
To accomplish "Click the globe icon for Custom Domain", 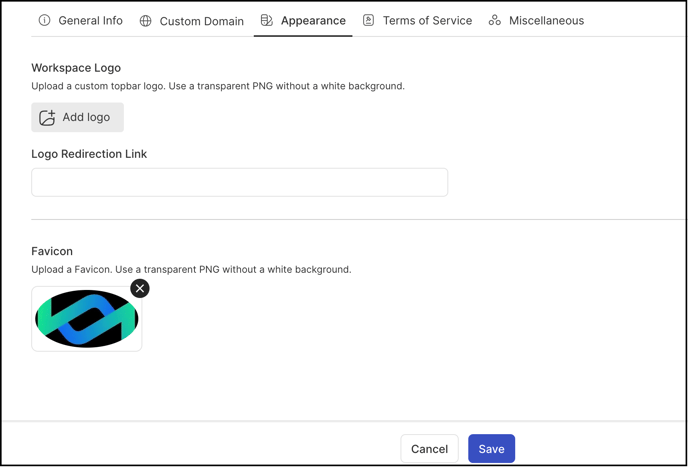I will point(145,21).
